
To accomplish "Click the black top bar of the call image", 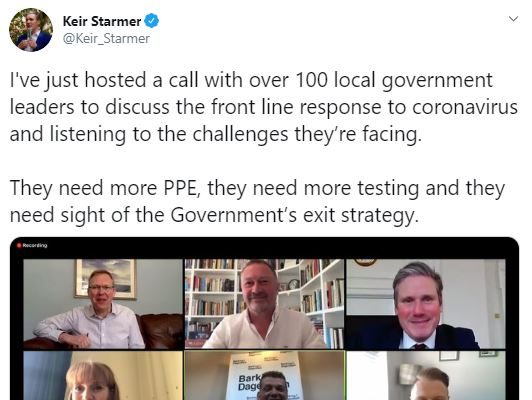I will (264, 248).
